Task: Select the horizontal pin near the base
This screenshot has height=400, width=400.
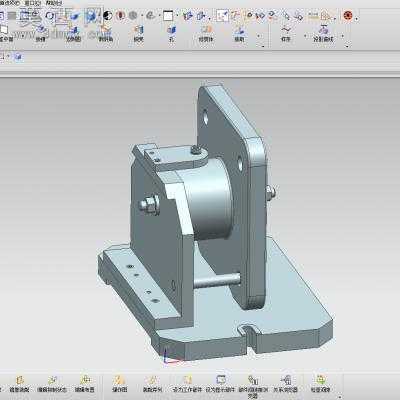Action: 217,280
